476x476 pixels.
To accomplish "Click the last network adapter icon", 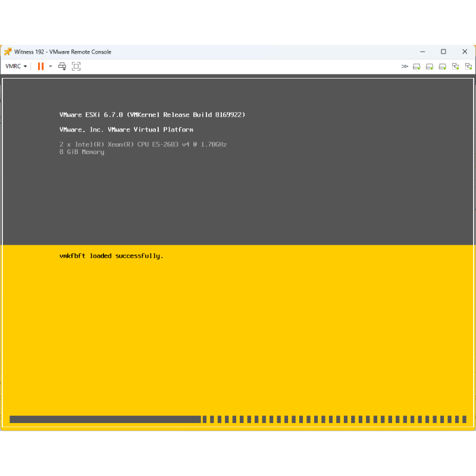I will (x=468, y=66).
